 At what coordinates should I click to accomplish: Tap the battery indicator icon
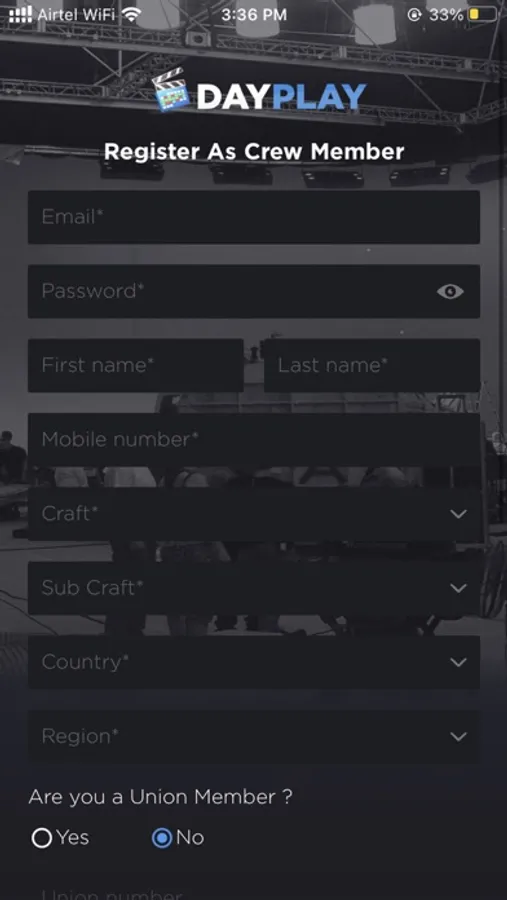coord(483,14)
